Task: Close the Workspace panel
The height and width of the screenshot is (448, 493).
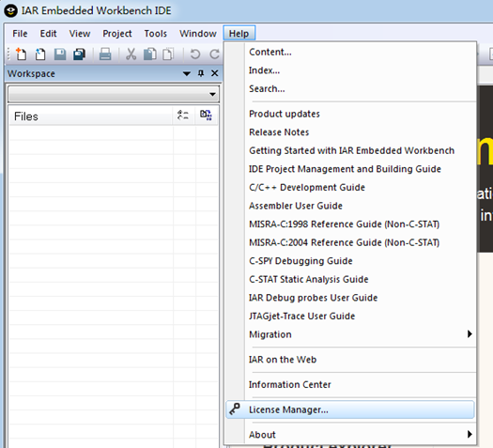Action: pyautogui.click(x=215, y=73)
